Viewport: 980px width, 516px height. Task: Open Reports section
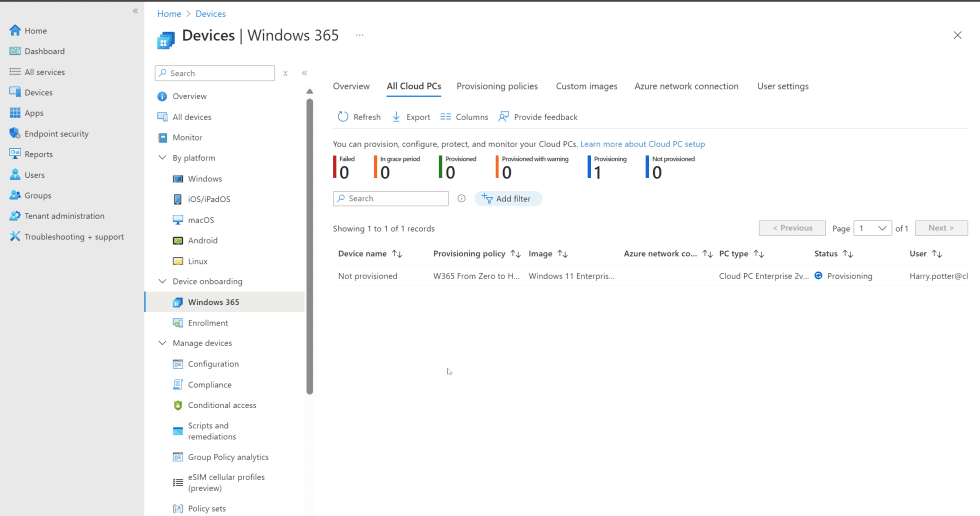click(x=31, y=154)
